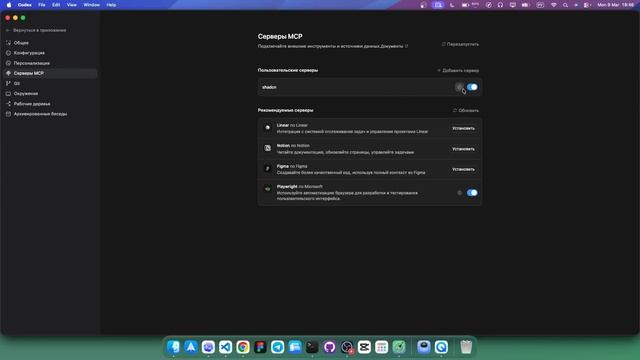Click the Пользовательские серверы heading
This screenshot has height=360, width=640.
click(288, 70)
